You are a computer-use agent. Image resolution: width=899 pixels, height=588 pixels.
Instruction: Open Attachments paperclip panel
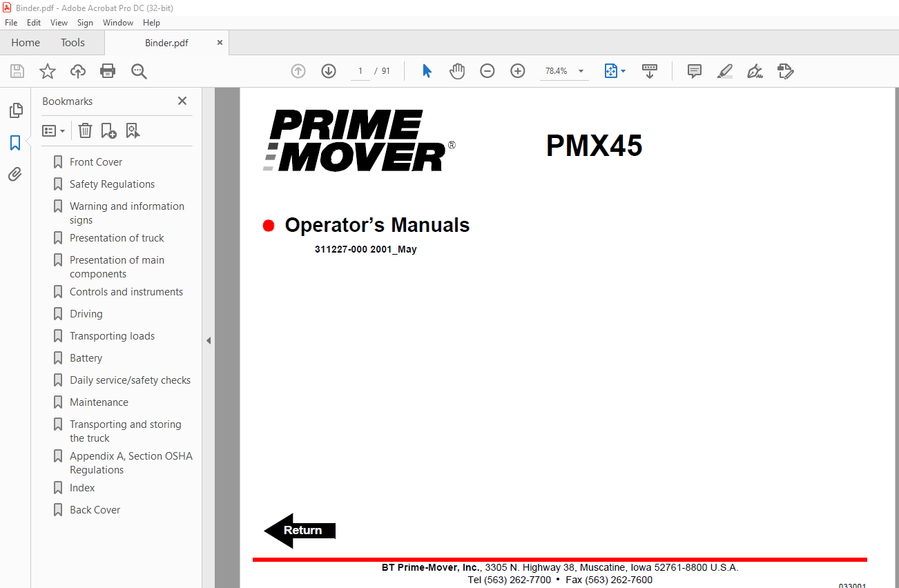[x=15, y=174]
